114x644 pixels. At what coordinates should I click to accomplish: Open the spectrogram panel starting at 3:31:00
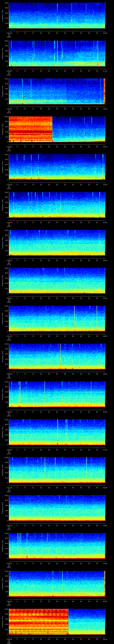click(x=57, y=91)
